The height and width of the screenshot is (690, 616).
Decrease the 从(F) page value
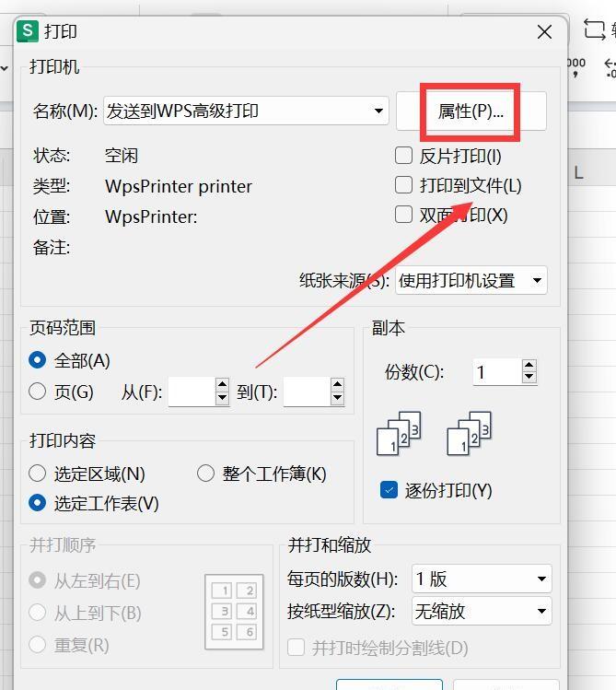click(x=223, y=398)
